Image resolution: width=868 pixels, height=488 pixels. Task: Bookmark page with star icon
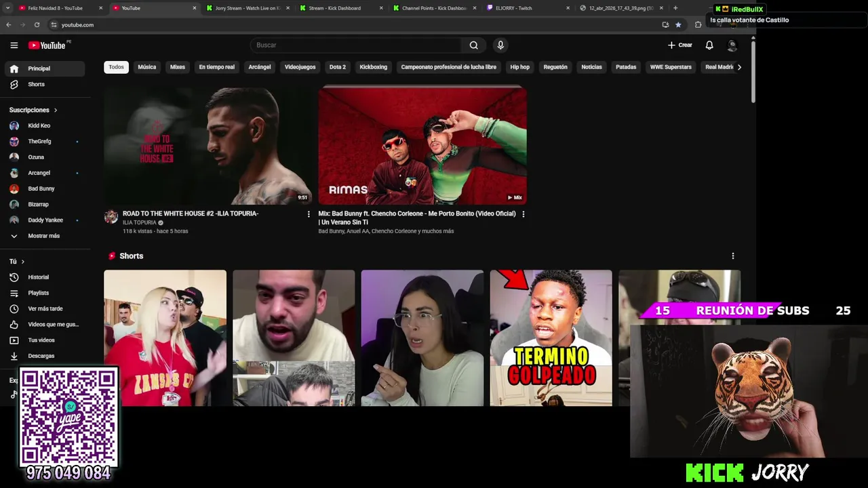[x=678, y=25]
